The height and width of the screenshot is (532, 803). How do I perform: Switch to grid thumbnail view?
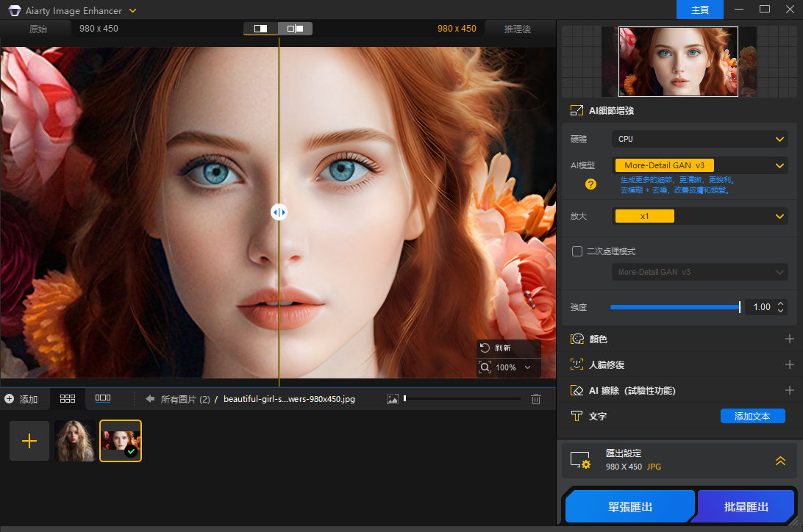[68, 398]
